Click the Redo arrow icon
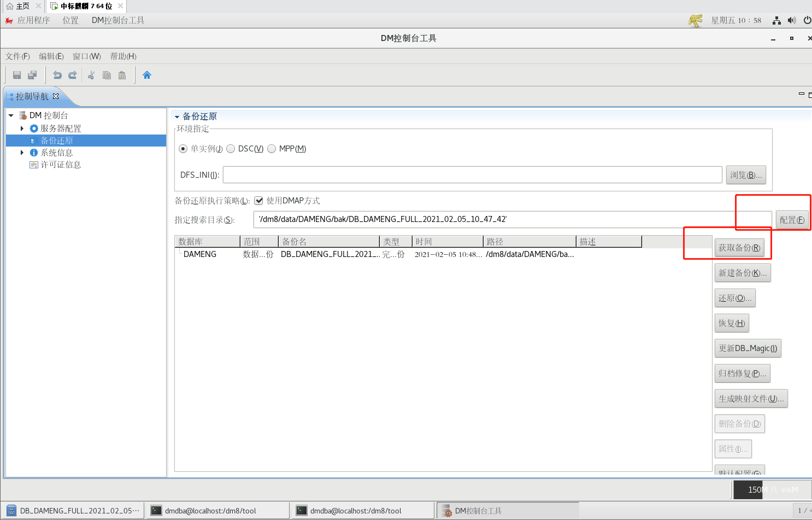Viewport: 812px width, 520px height. (72, 75)
